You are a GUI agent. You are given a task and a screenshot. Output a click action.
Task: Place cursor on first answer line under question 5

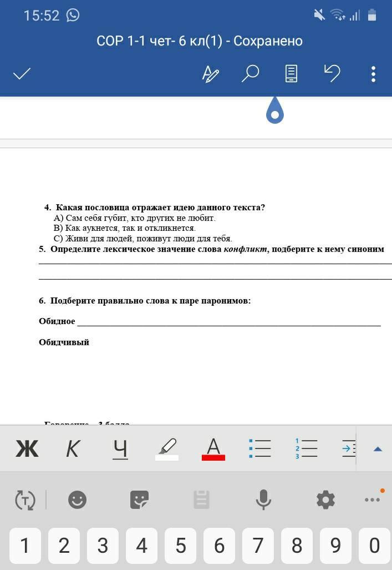coord(215,263)
